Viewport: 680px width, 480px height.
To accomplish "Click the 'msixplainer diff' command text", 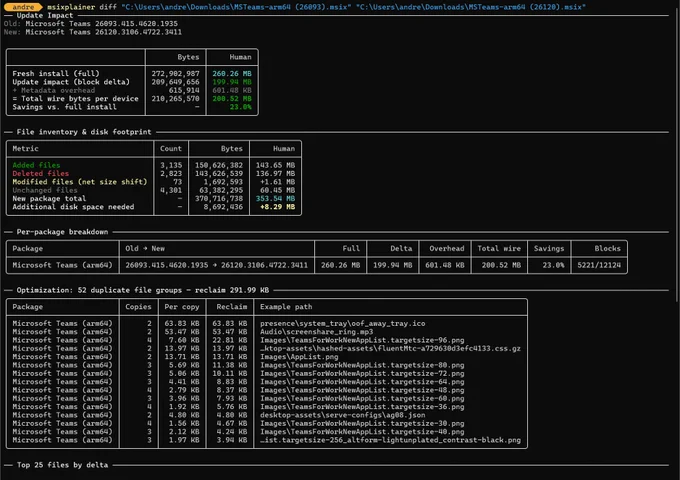I will tap(82, 7).
